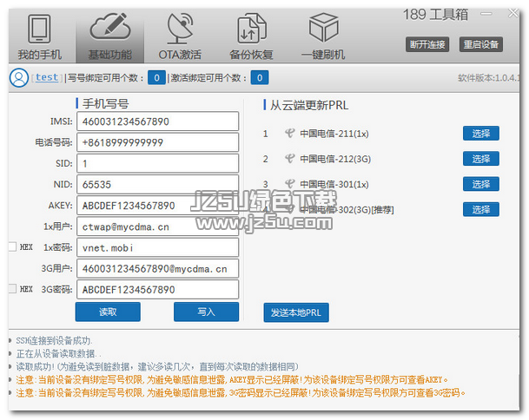Open the 一键刷机 box icon
The image size is (529, 420).
tap(323, 28)
